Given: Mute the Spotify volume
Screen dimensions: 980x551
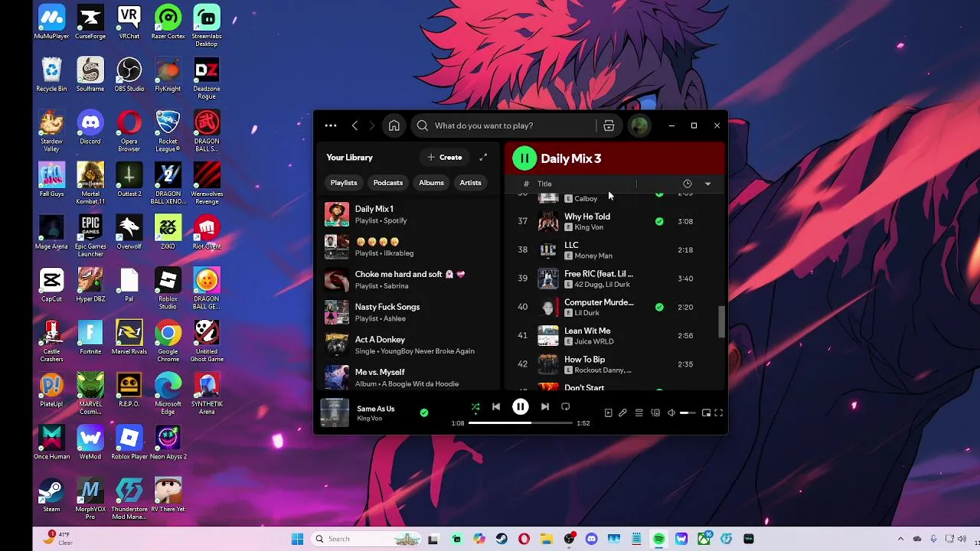Looking at the screenshot, I should (x=671, y=413).
